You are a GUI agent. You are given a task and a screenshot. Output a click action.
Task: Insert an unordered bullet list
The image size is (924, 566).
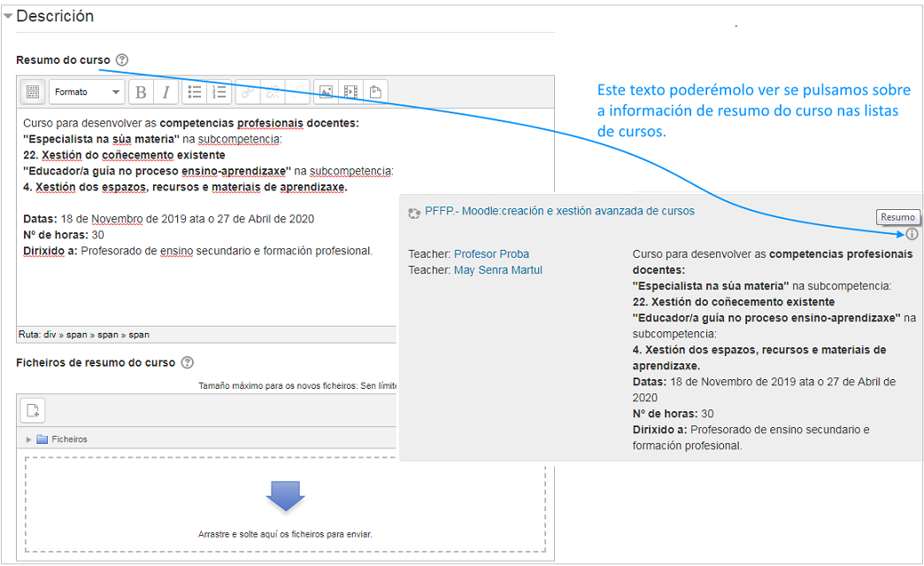[x=194, y=91]
